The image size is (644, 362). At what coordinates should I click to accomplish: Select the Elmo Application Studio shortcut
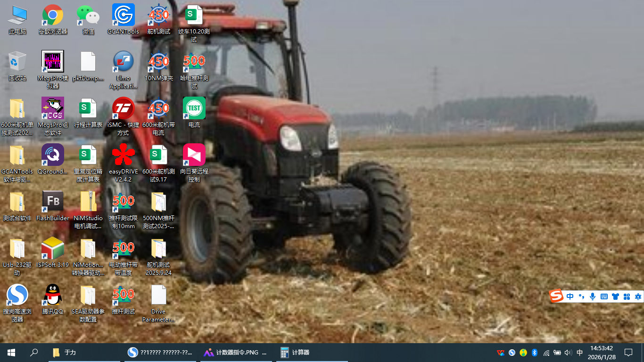coord(123,62)
